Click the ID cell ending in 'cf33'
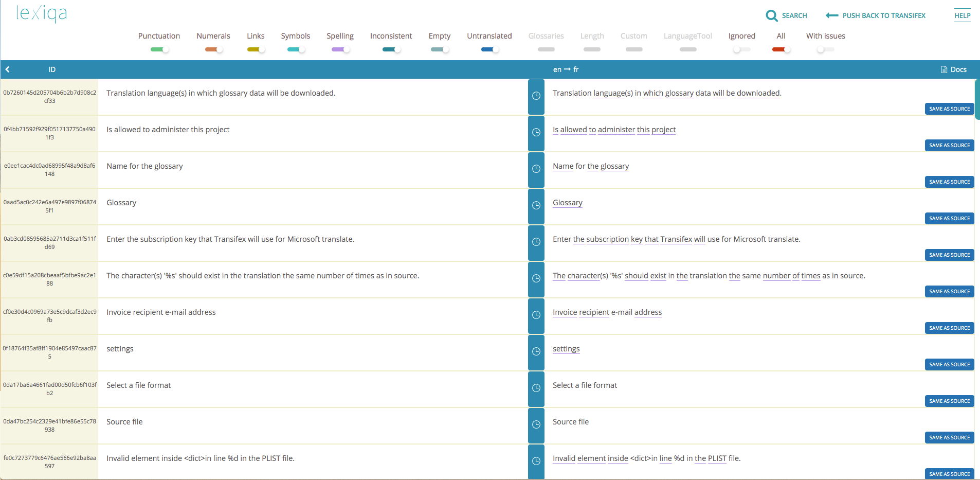The width and height of the screenshot is (980, 480). pos(49,97)
